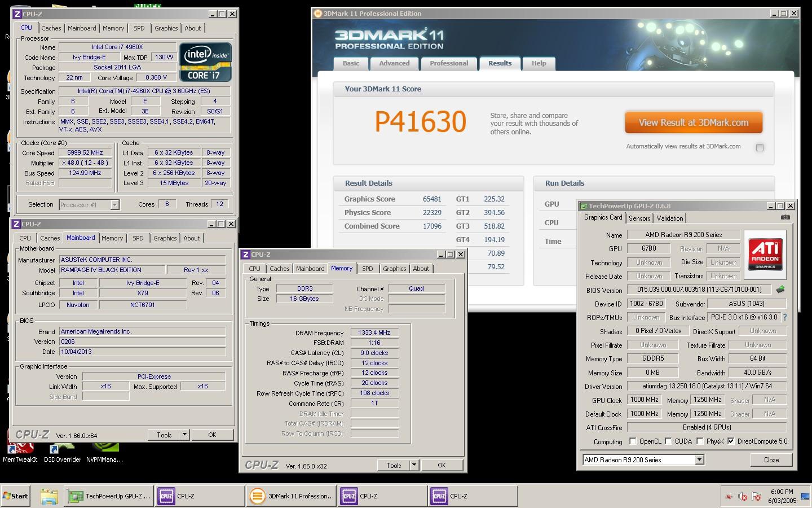Click the GPU-Z Driver Version field
The image size is (812, 508).
pos(707,386)
